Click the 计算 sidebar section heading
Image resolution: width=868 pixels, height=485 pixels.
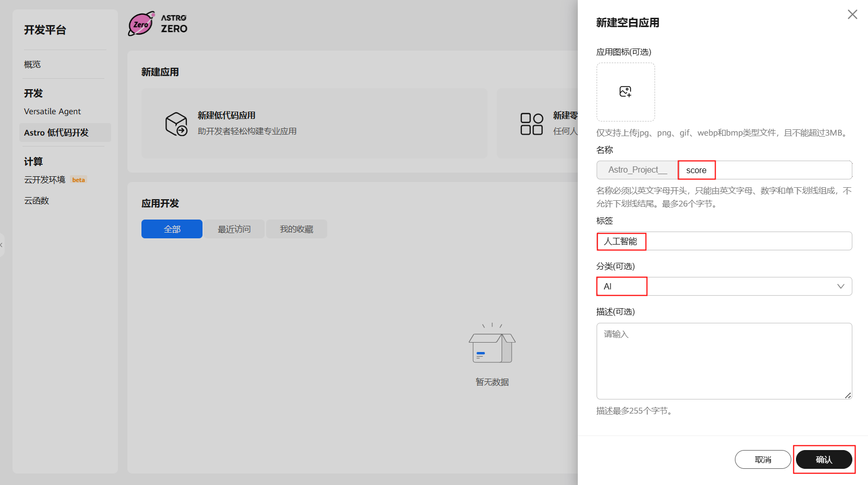pyautogui.click(x=33, y=162)
